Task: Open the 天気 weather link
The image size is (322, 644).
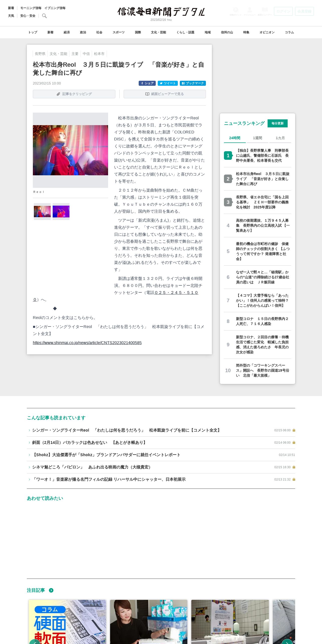Action: (11, 16)
